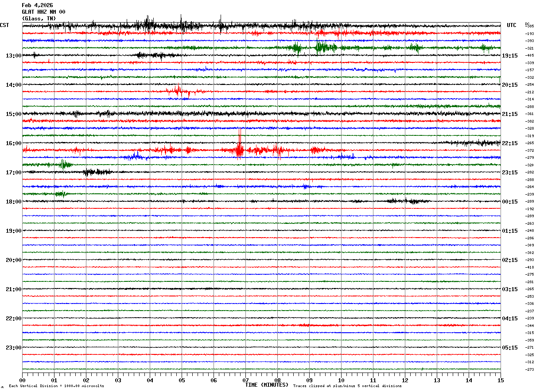Click the "22:15" UTC time label
The image size is (536, 392).
510,143
